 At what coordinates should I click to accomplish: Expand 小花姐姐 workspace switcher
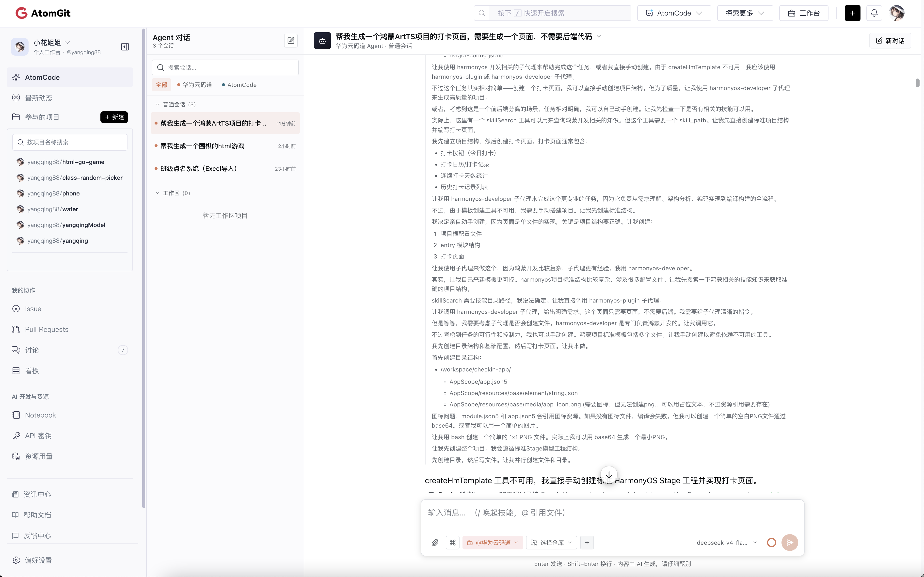click(52, 42)
